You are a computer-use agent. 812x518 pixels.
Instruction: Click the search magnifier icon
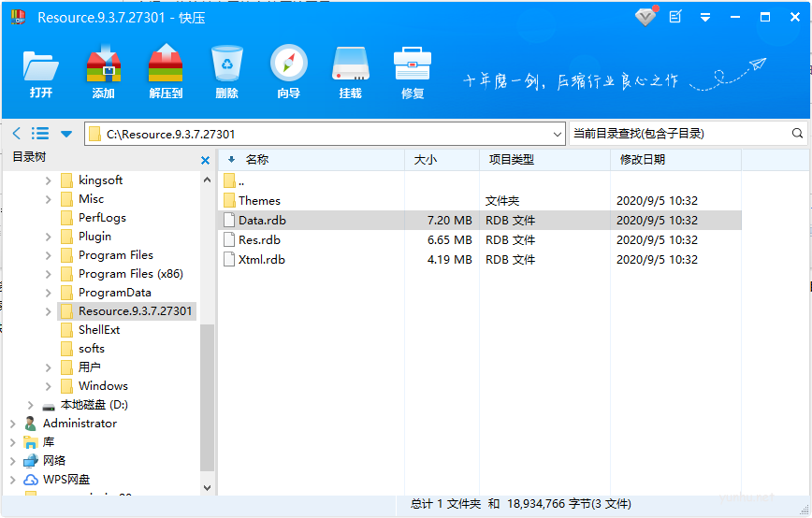click(797, 134)
